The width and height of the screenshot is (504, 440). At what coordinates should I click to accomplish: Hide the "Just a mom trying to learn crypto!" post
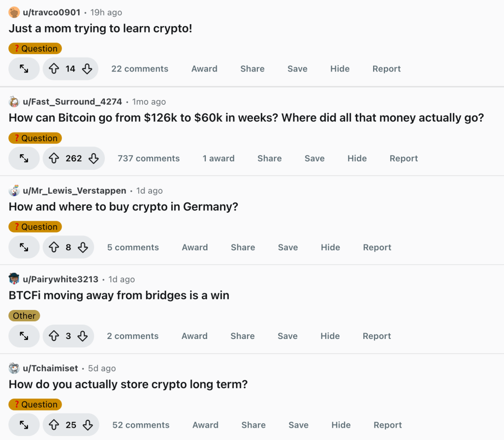tap(340, 69)
